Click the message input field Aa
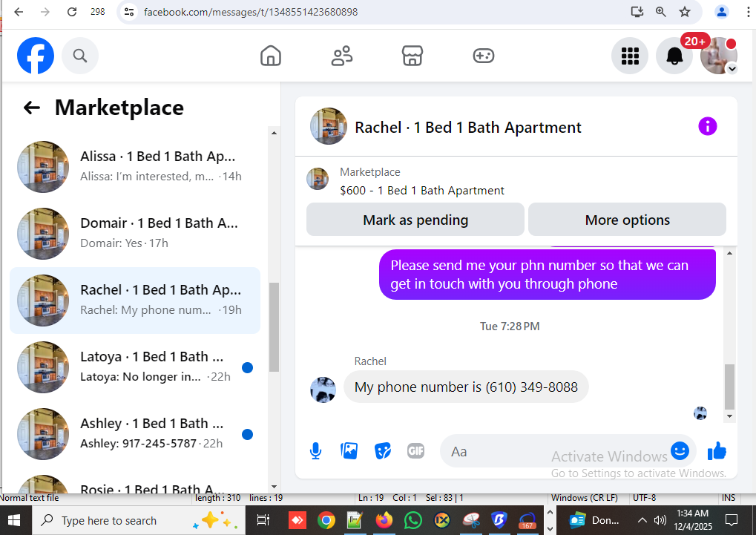This screenshot has width=756, height=535. click(x=554, y=452)
